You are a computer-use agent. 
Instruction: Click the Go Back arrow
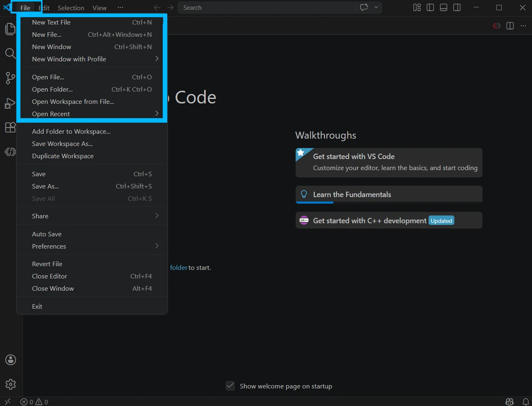click(x=157, y=8)
